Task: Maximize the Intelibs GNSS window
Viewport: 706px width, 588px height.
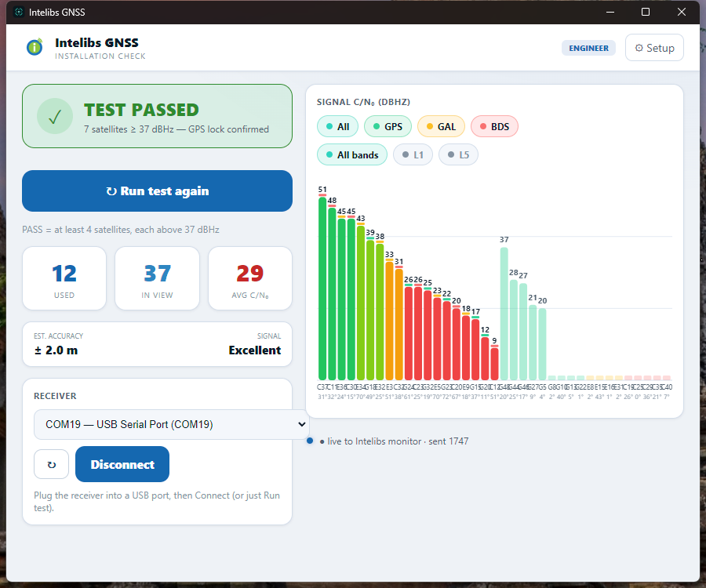Action: tap(646, 12)
